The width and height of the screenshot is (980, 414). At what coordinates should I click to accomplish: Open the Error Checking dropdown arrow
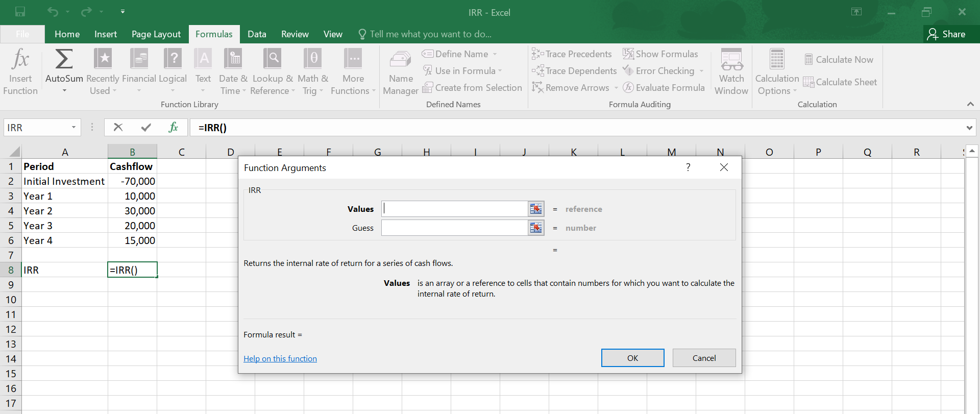click(x=702, y=71)
